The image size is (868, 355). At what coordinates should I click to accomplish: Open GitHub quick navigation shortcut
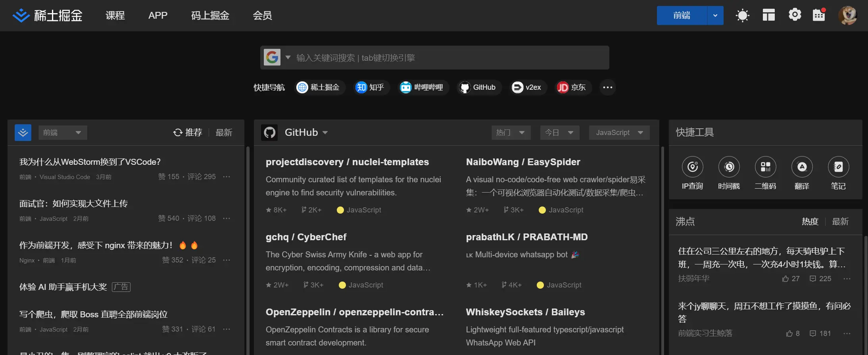478,87
